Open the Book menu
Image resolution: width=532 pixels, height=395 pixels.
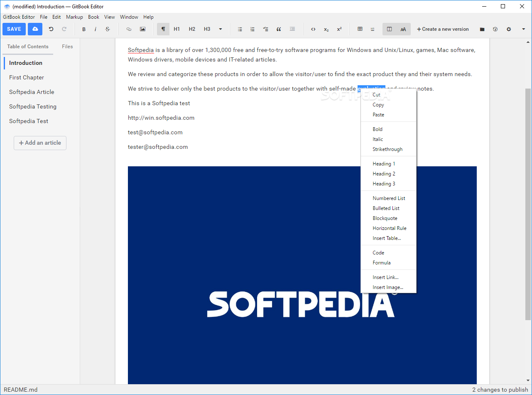click(x=94, y=17)
